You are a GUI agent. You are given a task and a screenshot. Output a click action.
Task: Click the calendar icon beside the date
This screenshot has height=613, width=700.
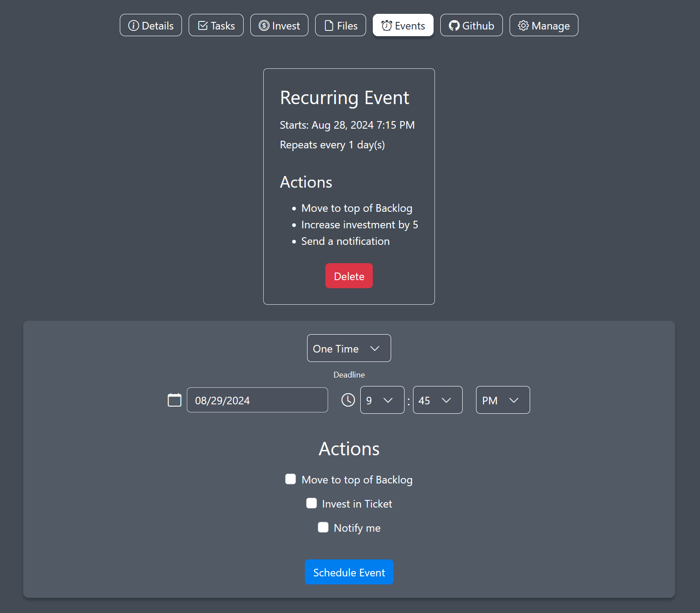[174, 400]
